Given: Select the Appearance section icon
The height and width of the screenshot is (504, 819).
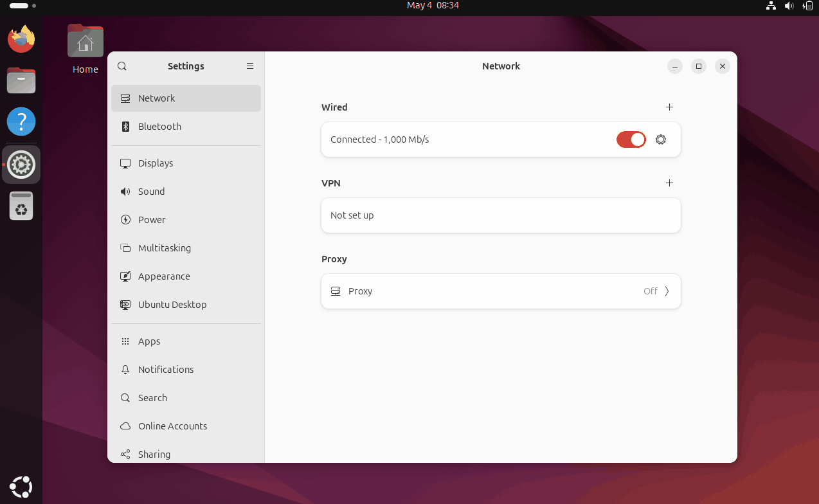Looking at the screenshot, I should (x=126, y=276).
